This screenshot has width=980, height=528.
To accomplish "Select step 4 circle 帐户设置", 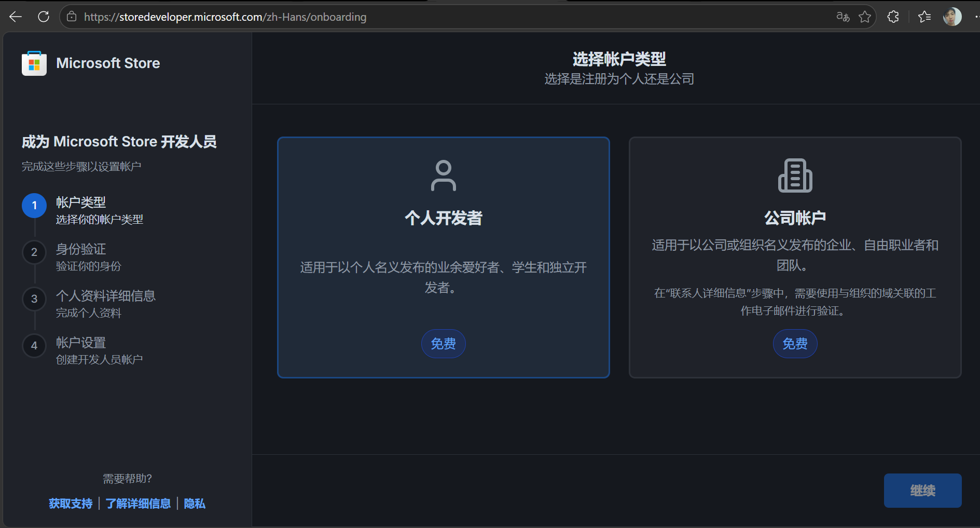I will [34, 346].
